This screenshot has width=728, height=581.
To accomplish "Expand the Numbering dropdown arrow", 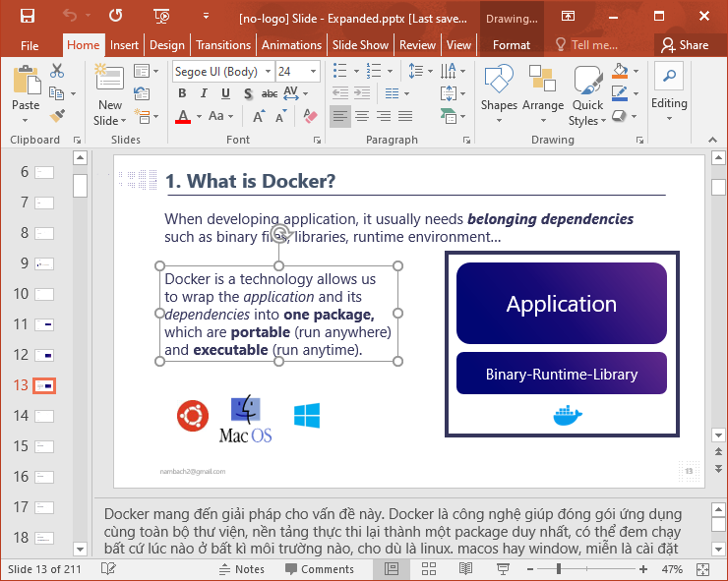I will point(390,71).
